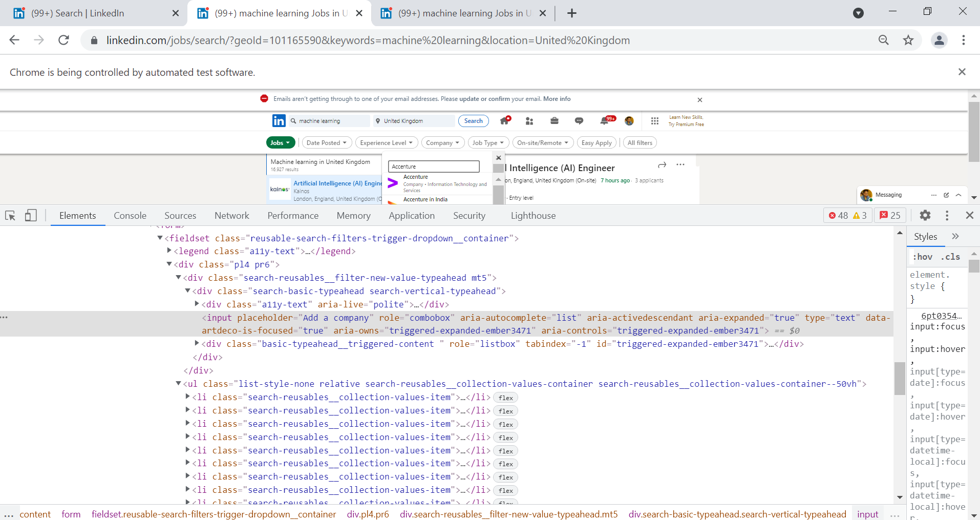Switch to the Sources tab
980x520 pixels.
(180, 216)
